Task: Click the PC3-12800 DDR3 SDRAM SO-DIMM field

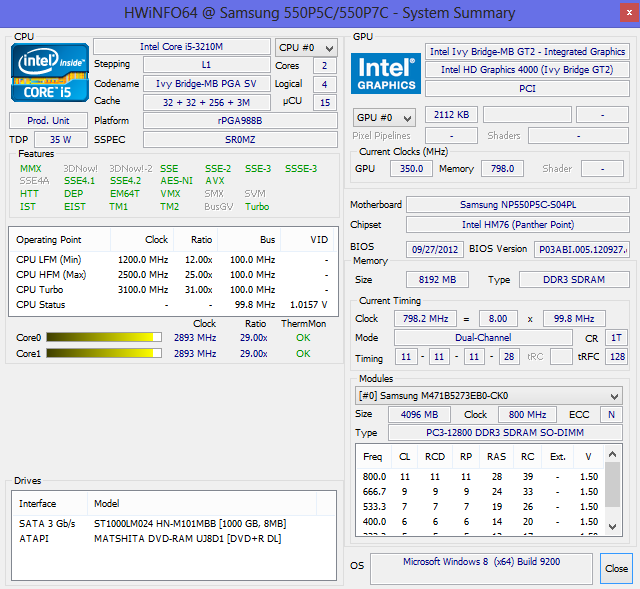Action: pyautogui.click(x=505, y=433)
